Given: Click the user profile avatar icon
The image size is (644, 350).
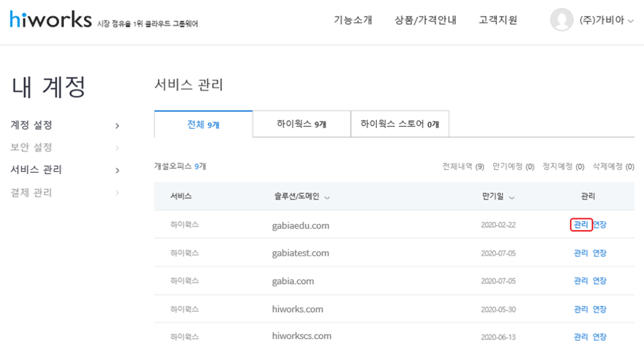Looking at the screenshot, I should click(x=561, y=20).
